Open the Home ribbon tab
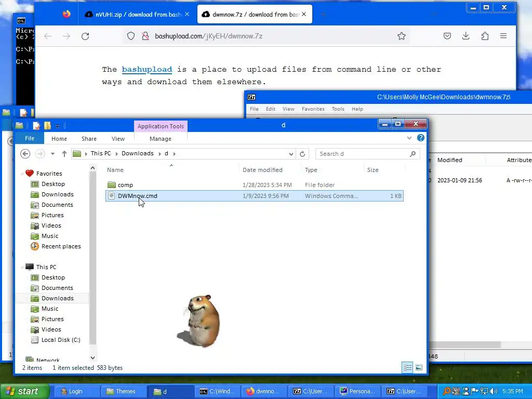This screenshot has width=532, height=399. tap(59, 139)
